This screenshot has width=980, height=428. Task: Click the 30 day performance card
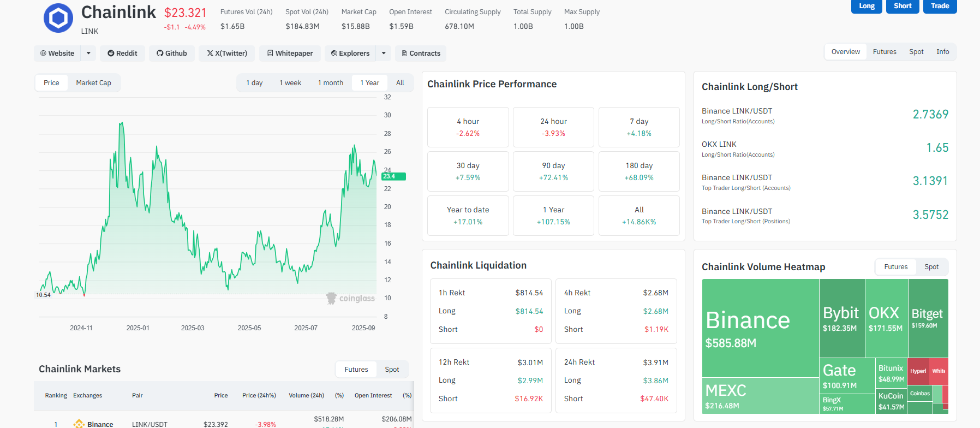468,171
